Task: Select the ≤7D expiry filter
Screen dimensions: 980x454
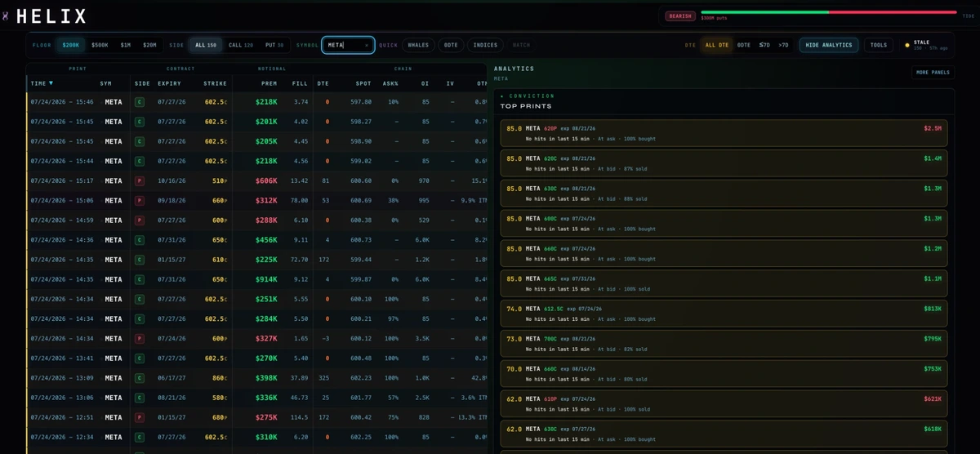Action: point(764,45)
